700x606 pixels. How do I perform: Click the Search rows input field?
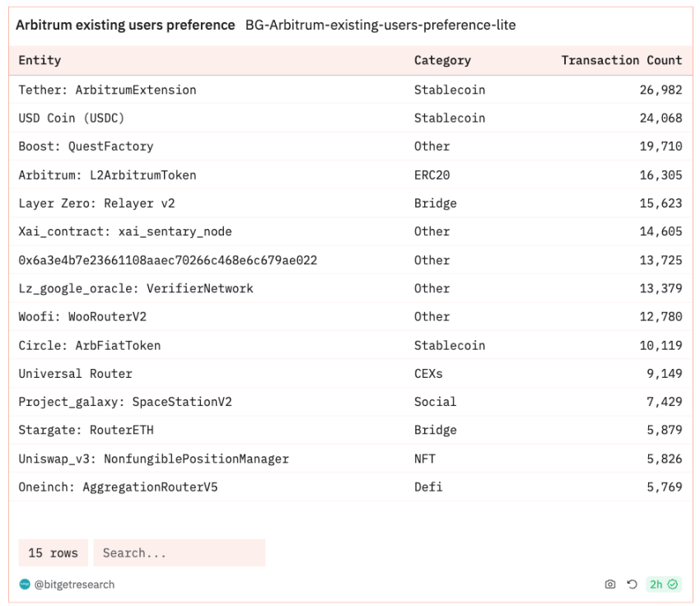pyautogui.click(x=179, y=552)
